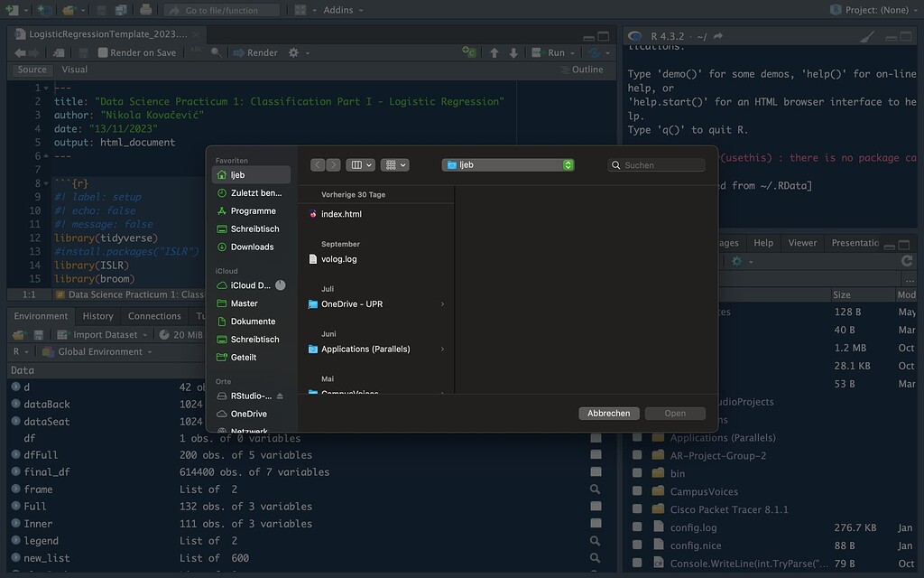924x578 pixels.
Task: Select checkbox next to config.log file
Action: point(637,527)
